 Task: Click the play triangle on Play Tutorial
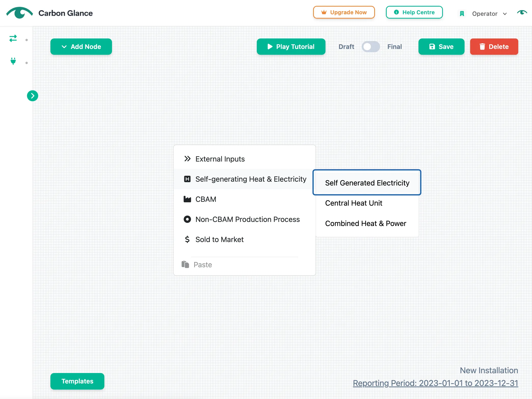270,47
